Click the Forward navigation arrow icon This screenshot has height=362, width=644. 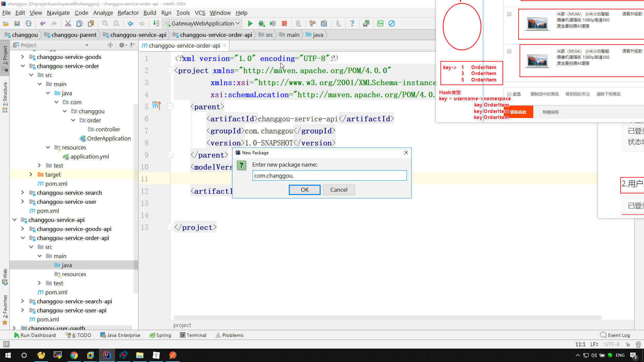[142, 23]
